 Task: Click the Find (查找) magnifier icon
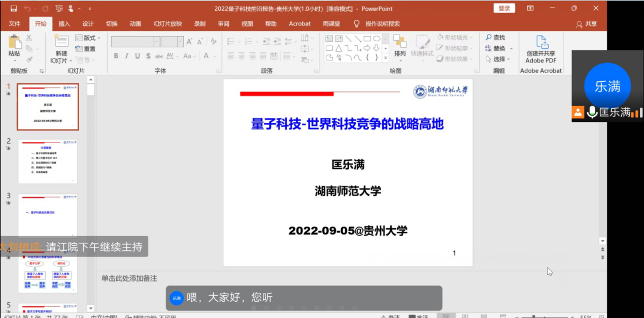point(489,38)
